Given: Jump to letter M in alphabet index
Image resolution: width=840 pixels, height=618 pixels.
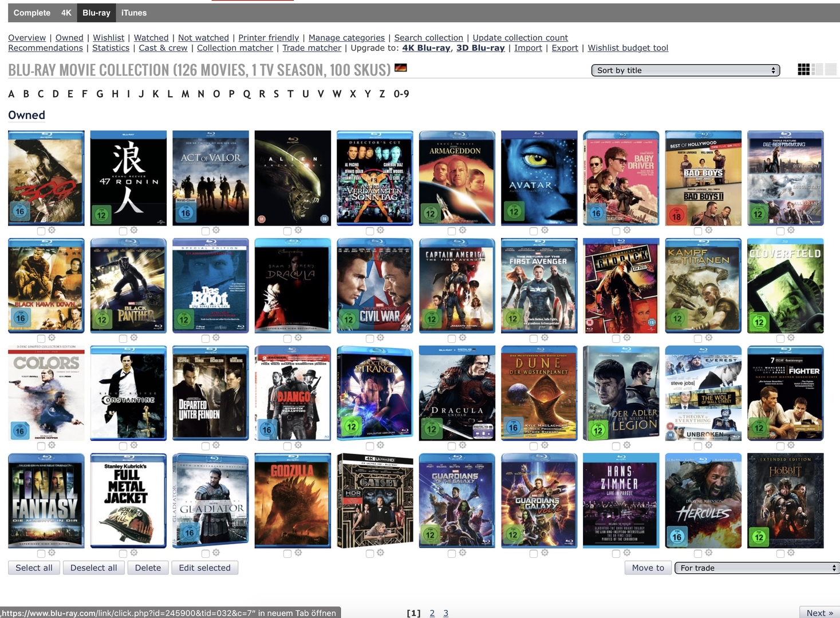Looking at the screenshot, I should coord(185,94).
